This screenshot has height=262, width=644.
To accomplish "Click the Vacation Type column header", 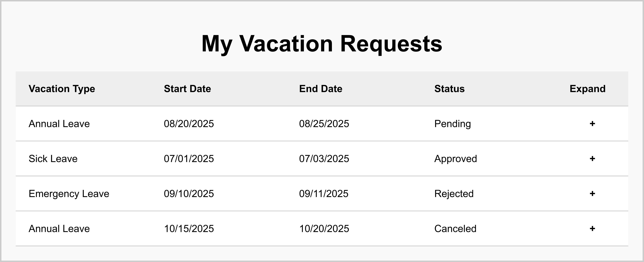I will click(x=62, y=89).
